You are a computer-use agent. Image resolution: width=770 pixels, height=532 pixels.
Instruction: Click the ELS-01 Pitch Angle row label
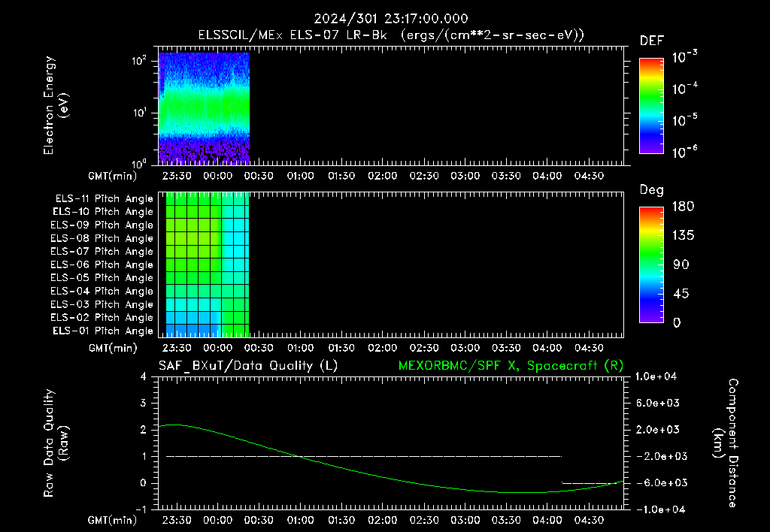click(103, 331)
